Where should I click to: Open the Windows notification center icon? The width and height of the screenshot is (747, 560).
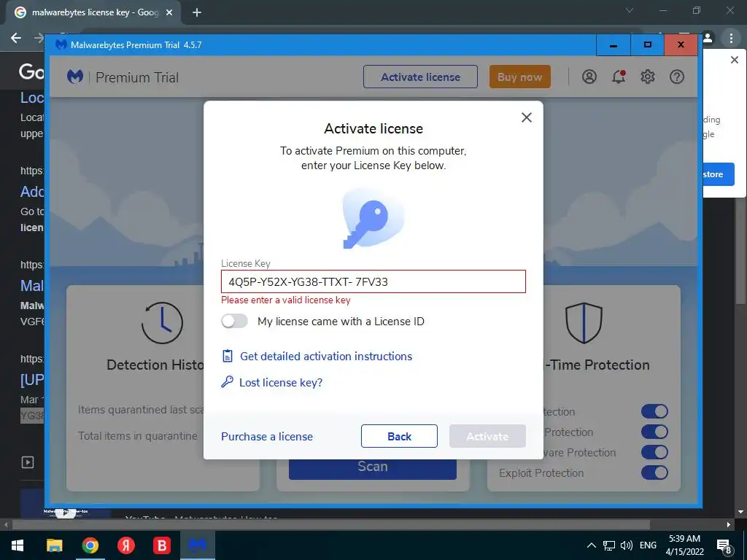point(724,546)
